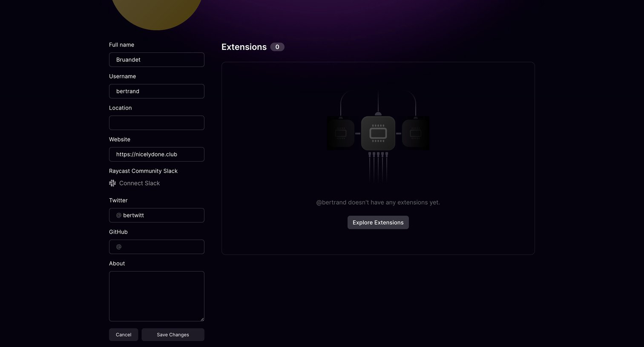Click the Extensions heading
644x347 pixels.
tap(244, 47)
